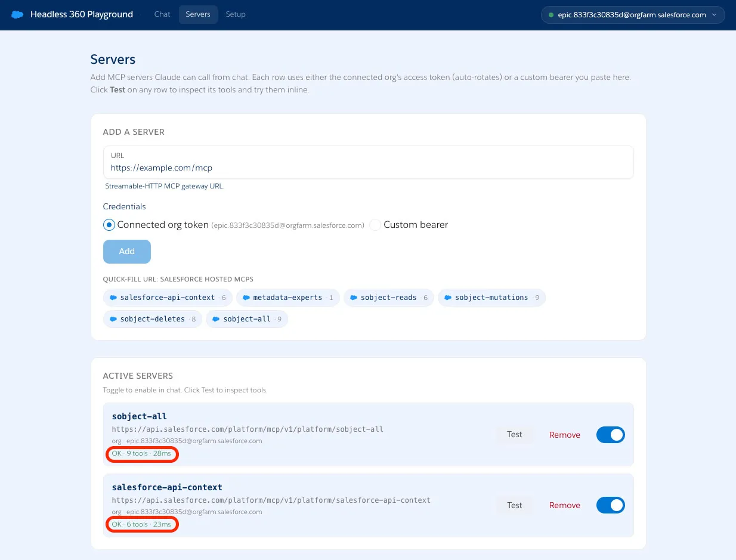Click cloud icon on sobject-deletes chip
The image size is (736, 560).
click(113, 319)
